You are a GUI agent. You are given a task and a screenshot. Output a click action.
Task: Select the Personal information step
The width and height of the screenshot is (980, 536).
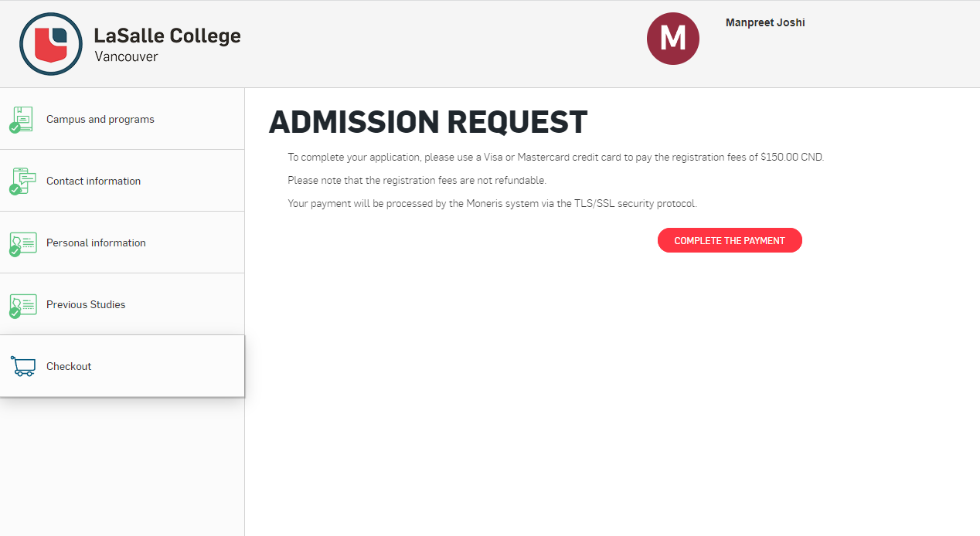point(122,243)
